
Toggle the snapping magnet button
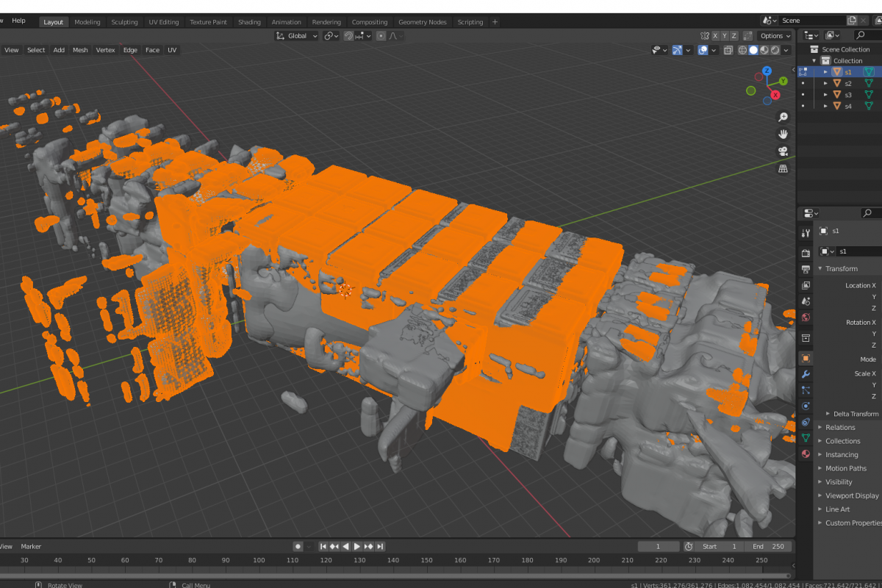pyautogui.click(x=348, y=35)
